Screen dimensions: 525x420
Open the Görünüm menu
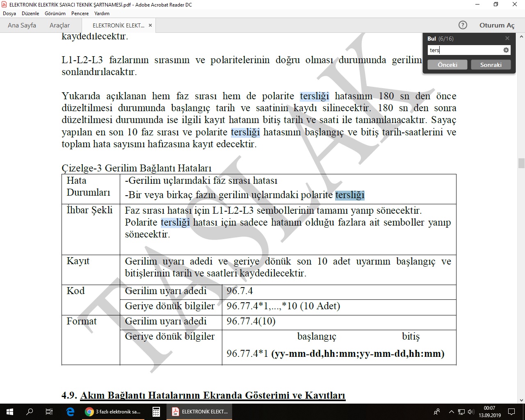coord(55,14)
